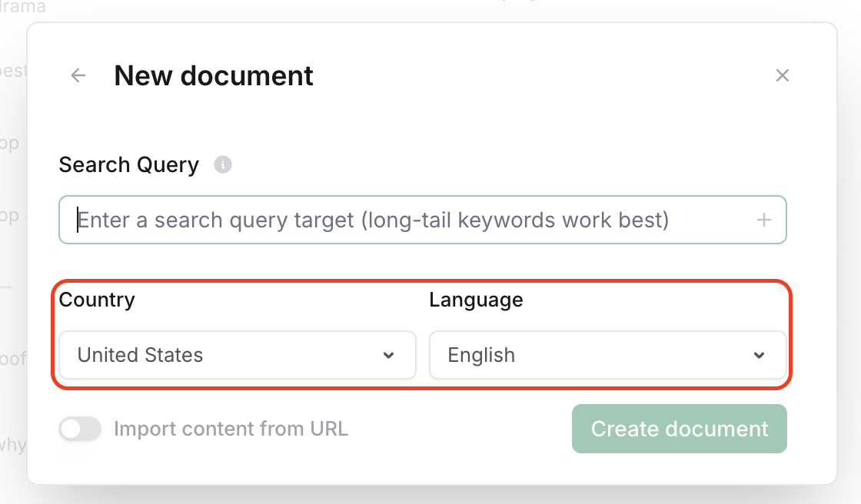Click the New document heading text
The width and height of the screenshot is (861, 504).
pyautogui.click(x=214, y=76)
